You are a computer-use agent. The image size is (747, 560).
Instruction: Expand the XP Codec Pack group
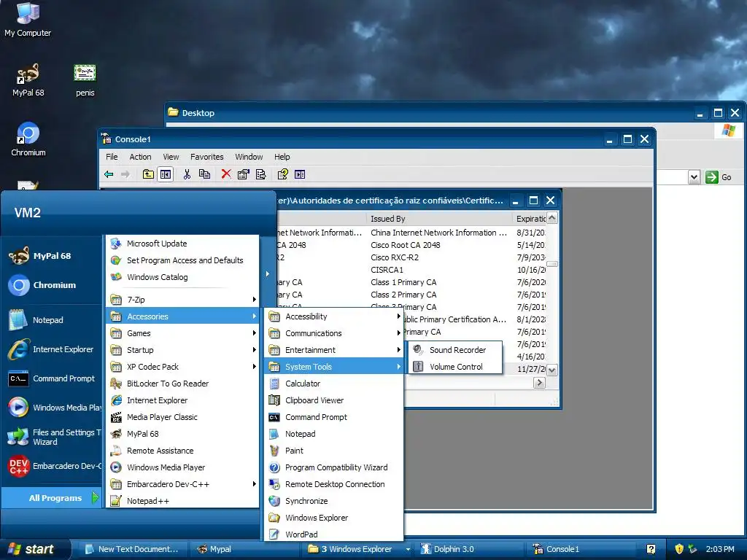pos(183,367)
